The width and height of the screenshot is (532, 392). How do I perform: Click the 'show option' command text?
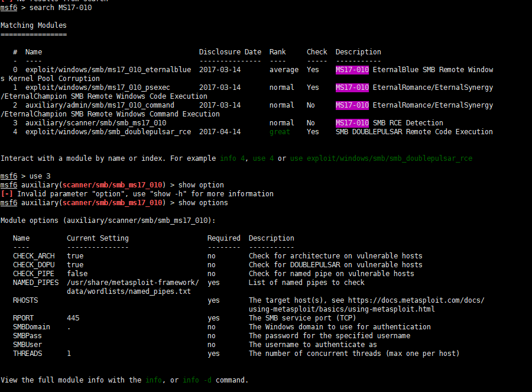point(201,185)
